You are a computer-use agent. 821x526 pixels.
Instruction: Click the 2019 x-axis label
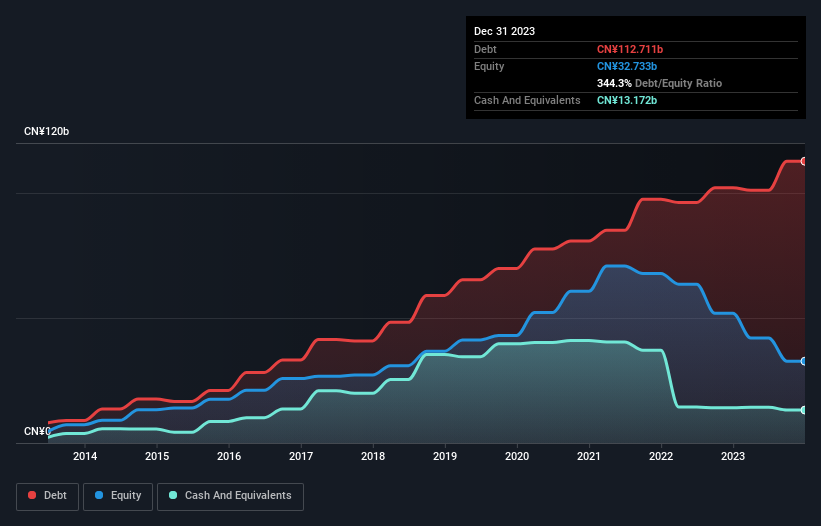445,456
